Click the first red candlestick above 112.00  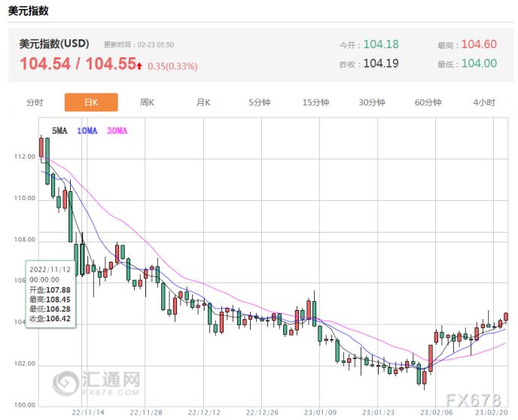point(41,148)
